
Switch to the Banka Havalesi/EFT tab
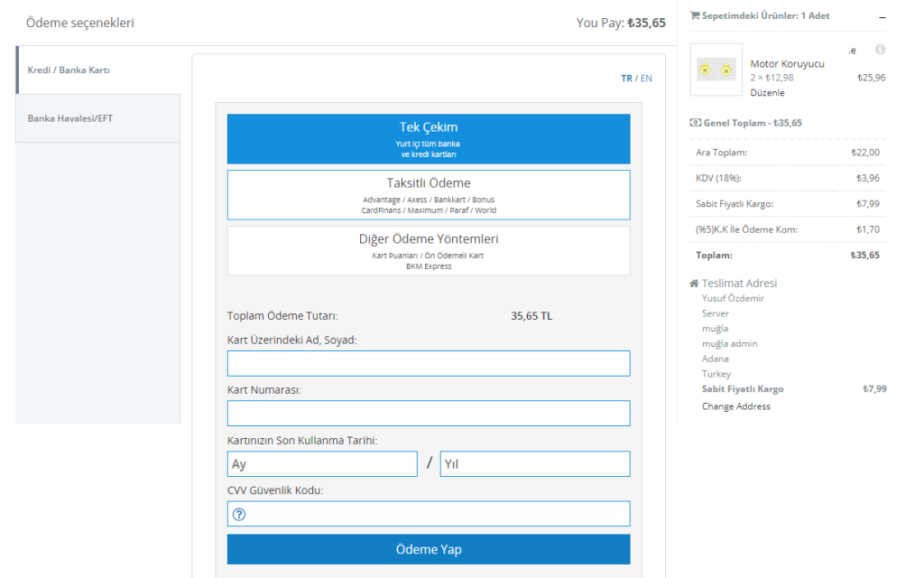pos(97,118)
